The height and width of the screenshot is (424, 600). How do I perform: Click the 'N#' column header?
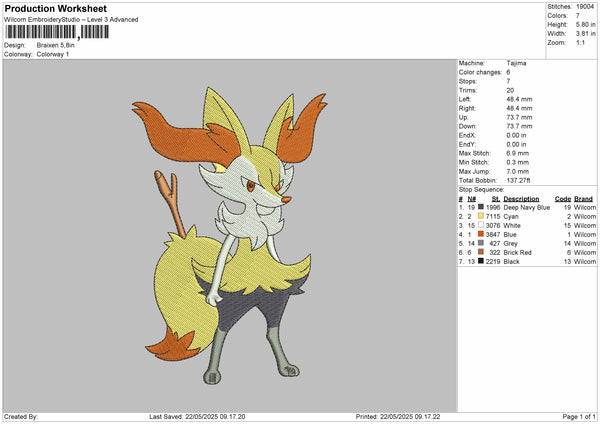pyautogui.click(x=471, y=199)
